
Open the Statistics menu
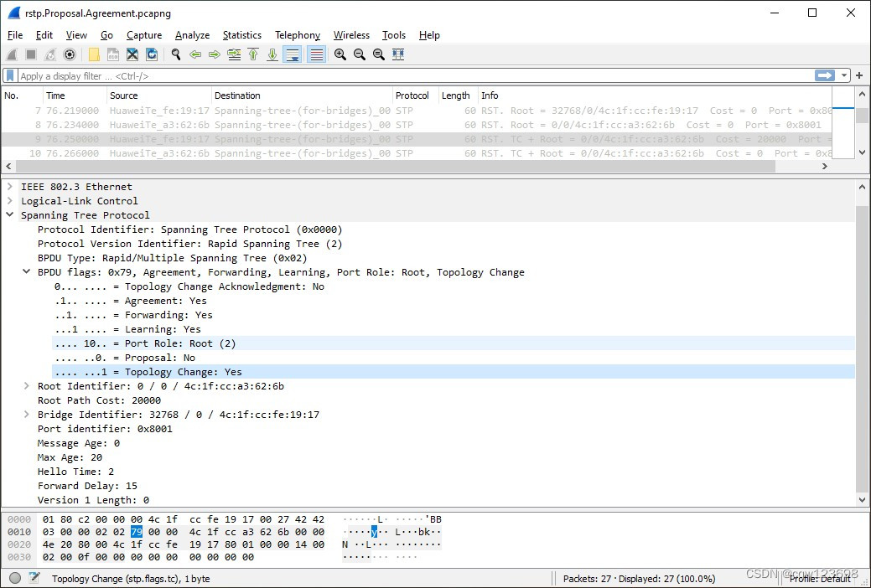pos(241,35)
